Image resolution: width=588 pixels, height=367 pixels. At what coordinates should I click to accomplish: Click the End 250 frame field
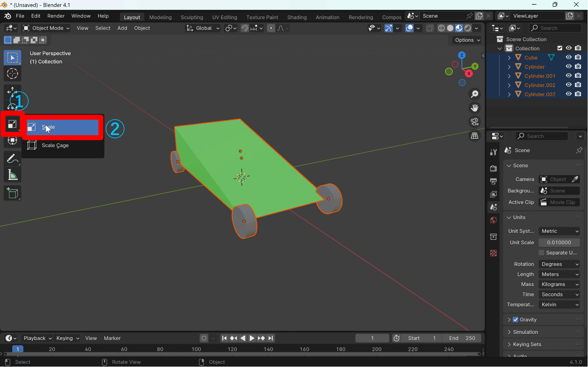point(462,338)
